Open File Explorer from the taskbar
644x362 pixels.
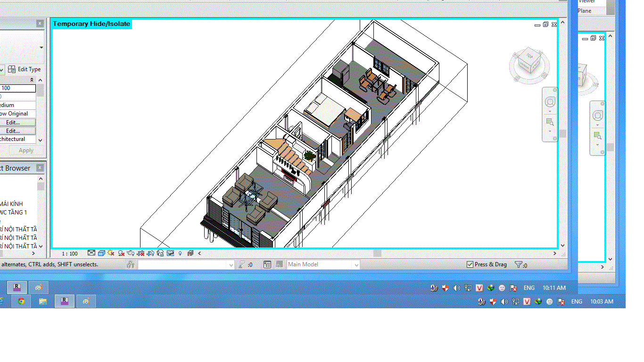tap(42, 301)
